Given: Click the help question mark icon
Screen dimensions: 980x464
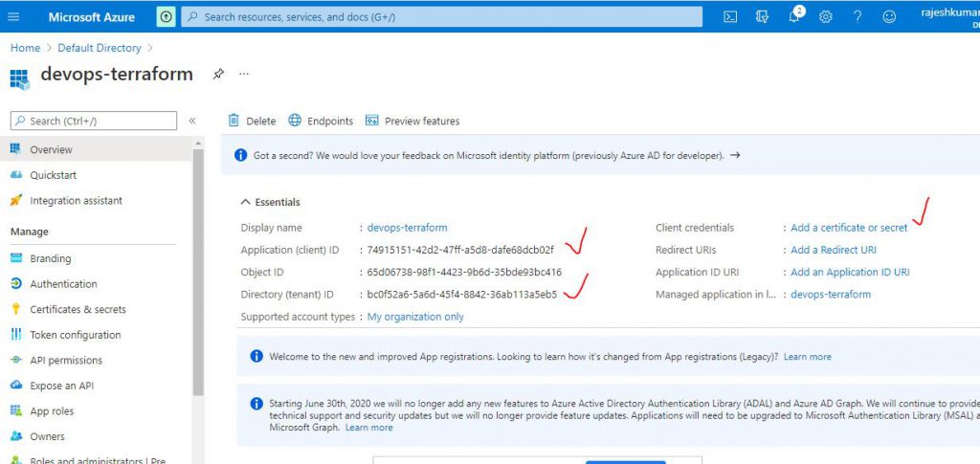Looking at the screenshot, I should (x=857, y=17).
